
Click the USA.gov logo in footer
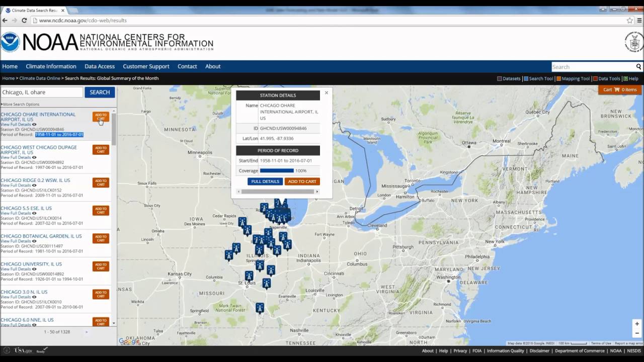coord(23,350)
